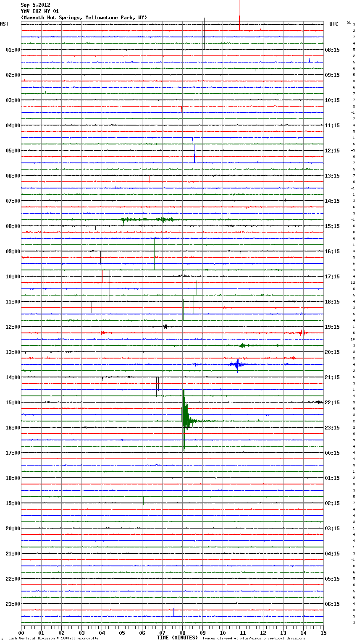Select the 18:00 MST time label

point(13,478)
